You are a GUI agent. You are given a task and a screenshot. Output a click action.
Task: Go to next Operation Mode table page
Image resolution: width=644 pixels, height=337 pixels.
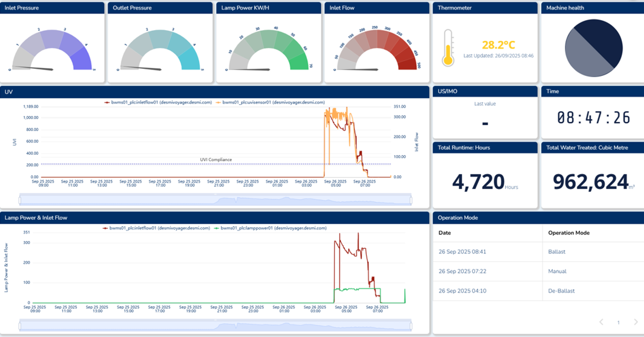[636, 322]
